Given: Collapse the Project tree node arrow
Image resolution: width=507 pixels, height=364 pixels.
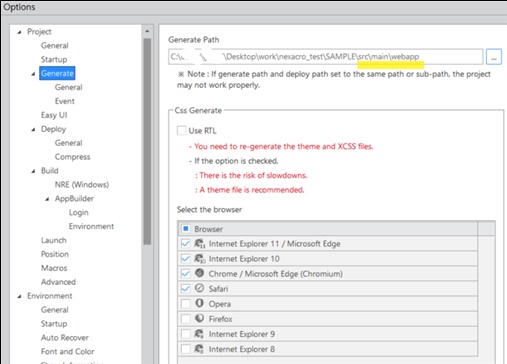Looking at the screenshot, I should click(20, 32).
